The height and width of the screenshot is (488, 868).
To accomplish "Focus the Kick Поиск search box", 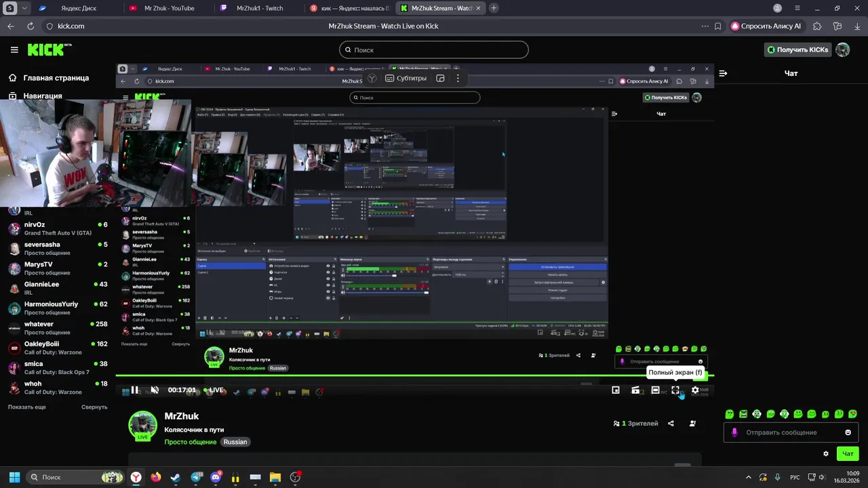I will click(x=434, y=49).
